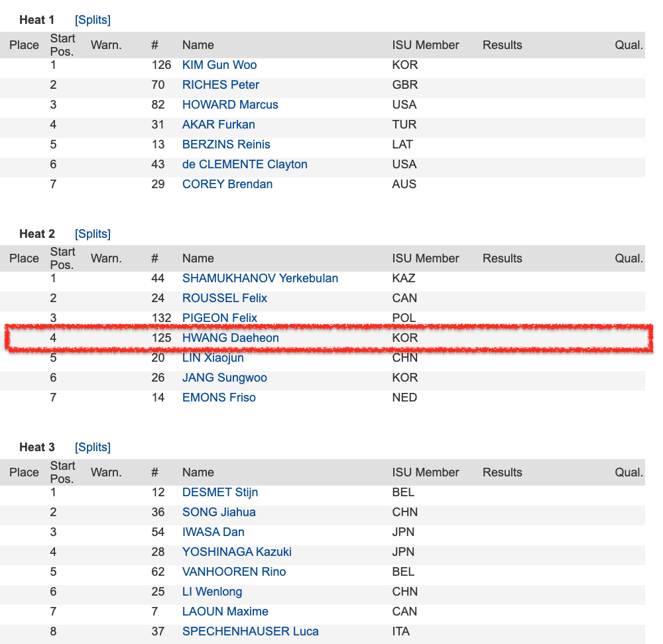Select SPECHENHAUSER Luca in Heat 3
The image size is (663, 644).
250,631
